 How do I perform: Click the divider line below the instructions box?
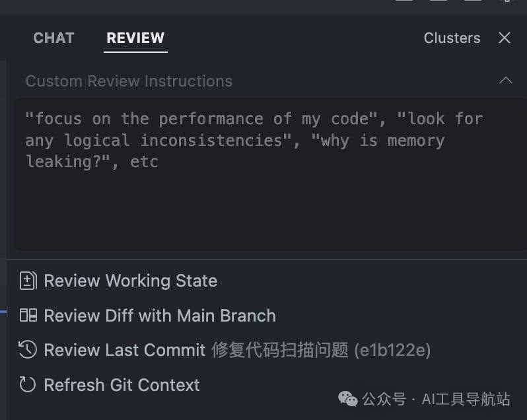(x=264, y=260)
